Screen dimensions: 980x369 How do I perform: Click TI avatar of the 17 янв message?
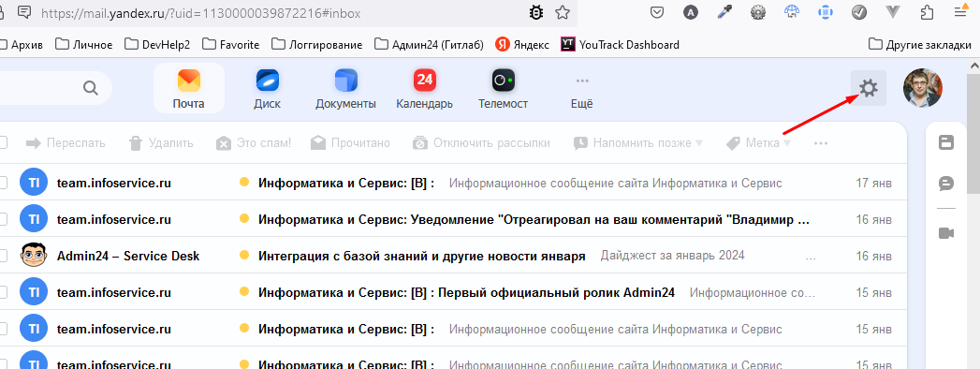[33, 183]
